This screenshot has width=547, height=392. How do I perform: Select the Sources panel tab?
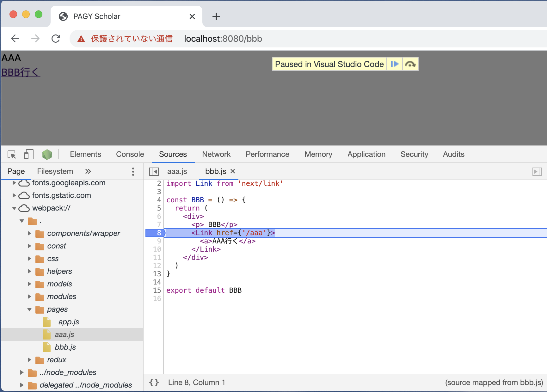click(173, 154)
